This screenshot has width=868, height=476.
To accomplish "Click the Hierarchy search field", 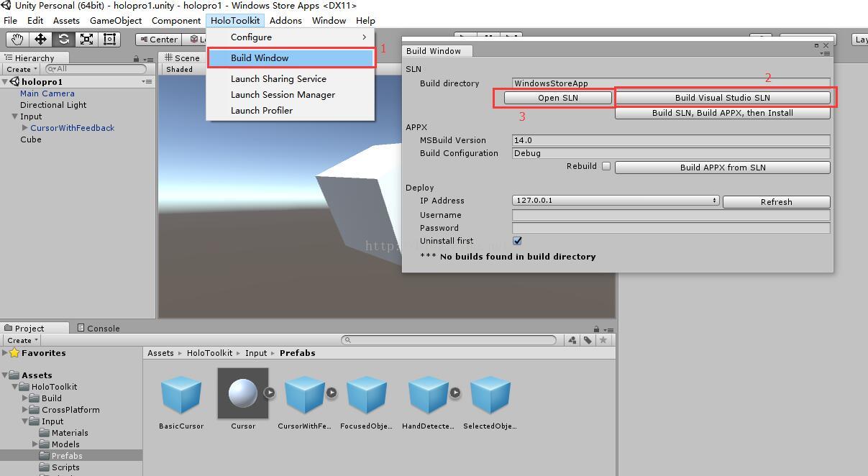I will [96, 69].
